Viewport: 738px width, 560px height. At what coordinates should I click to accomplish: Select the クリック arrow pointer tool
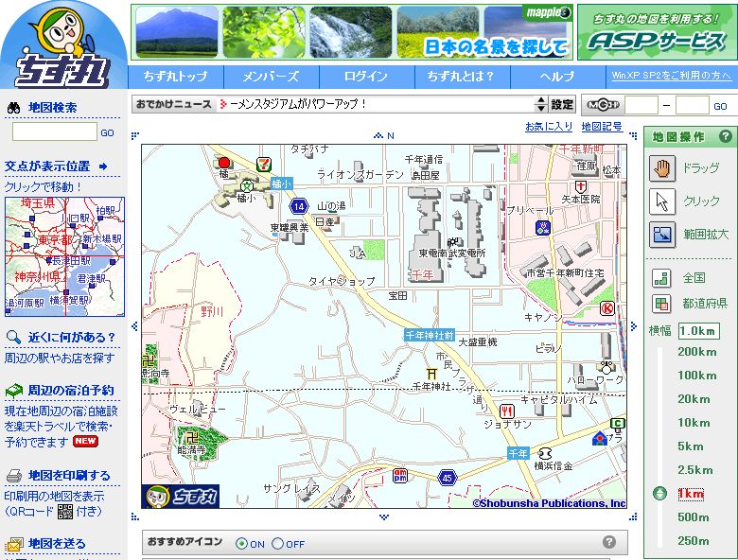(661, 201)
